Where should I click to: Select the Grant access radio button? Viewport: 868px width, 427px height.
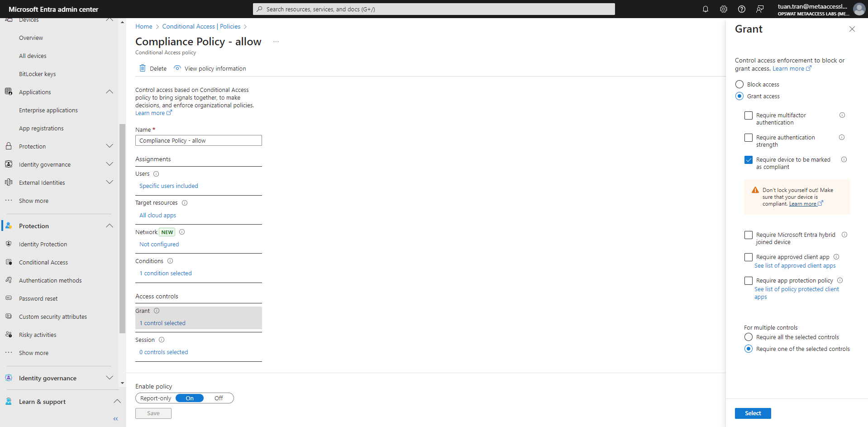pos(739,96)
